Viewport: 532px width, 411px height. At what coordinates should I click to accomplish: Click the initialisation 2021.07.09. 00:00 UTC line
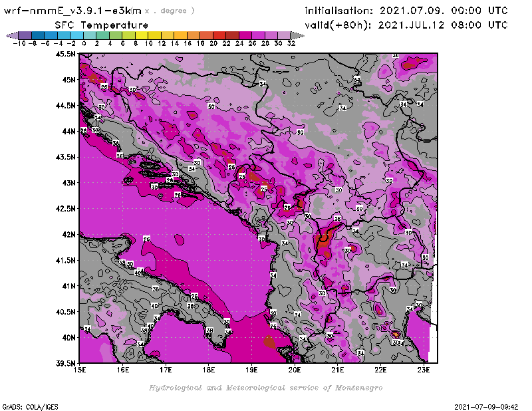(x=406, y=11)
